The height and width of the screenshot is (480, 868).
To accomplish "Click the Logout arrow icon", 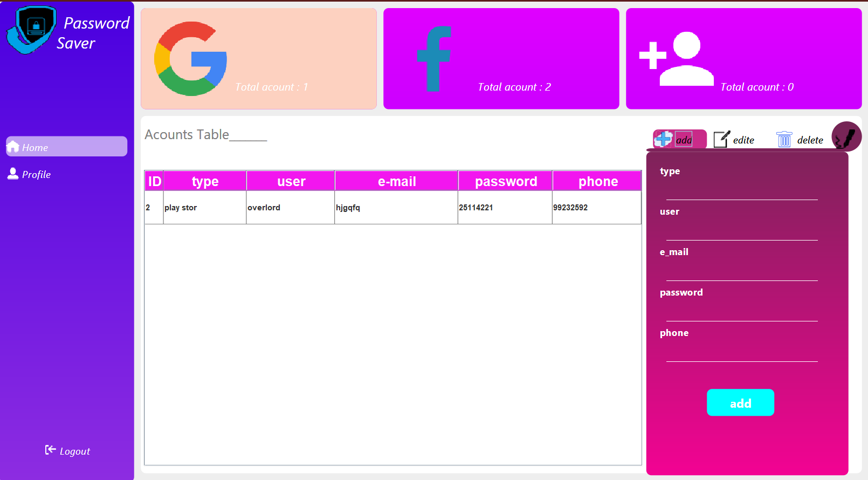I will (x=50, y=450).
